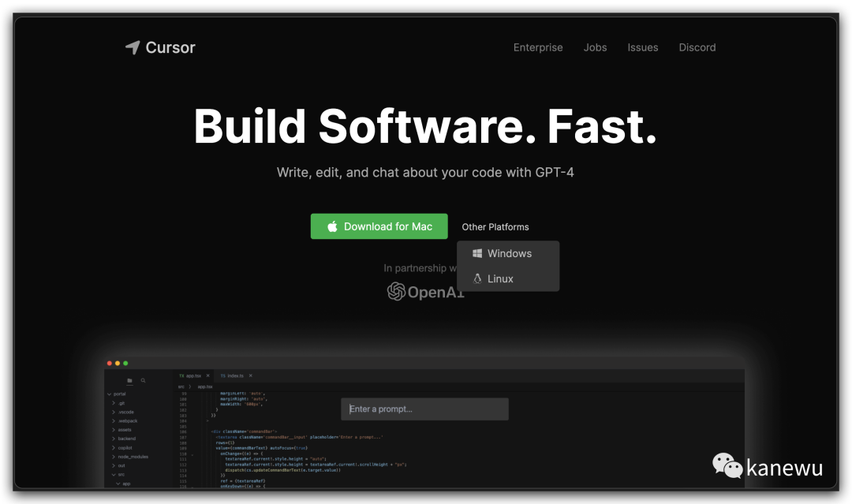Select Windows from the platforms menu

click(509, 253)
